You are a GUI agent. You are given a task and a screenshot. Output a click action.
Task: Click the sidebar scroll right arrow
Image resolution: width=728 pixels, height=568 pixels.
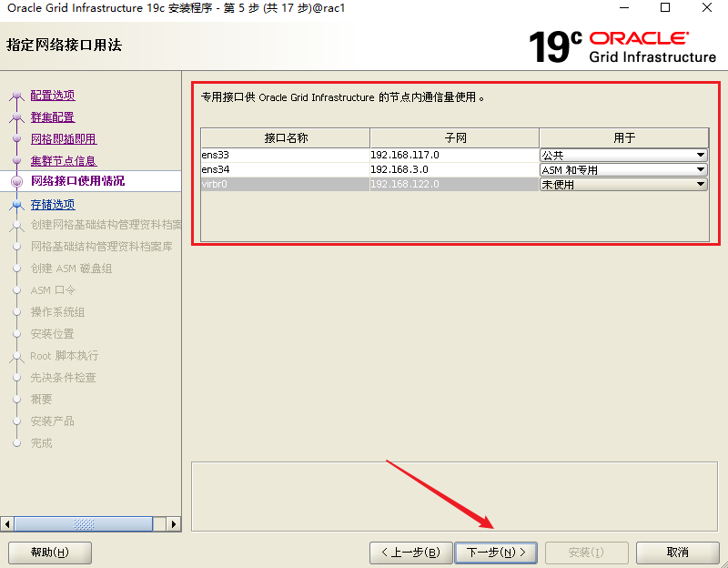[174, 524]
